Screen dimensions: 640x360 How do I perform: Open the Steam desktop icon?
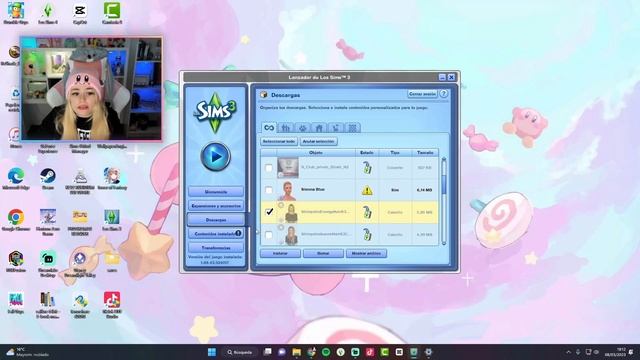[48, 179]
